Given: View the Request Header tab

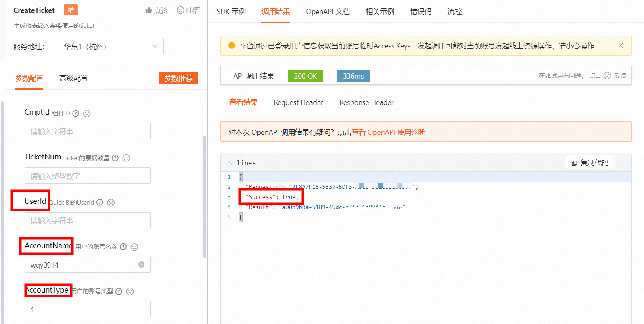Looking at the screenshot, I should (298, 102).
